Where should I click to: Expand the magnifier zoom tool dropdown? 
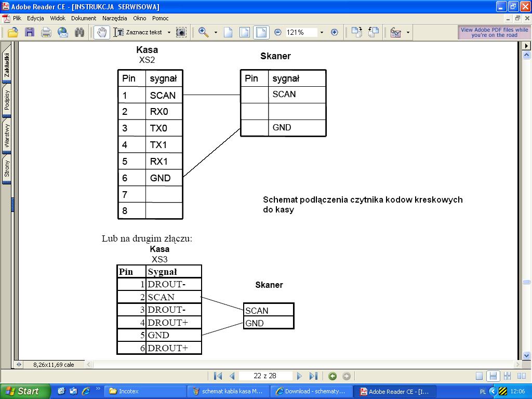[x=216, y=32]
